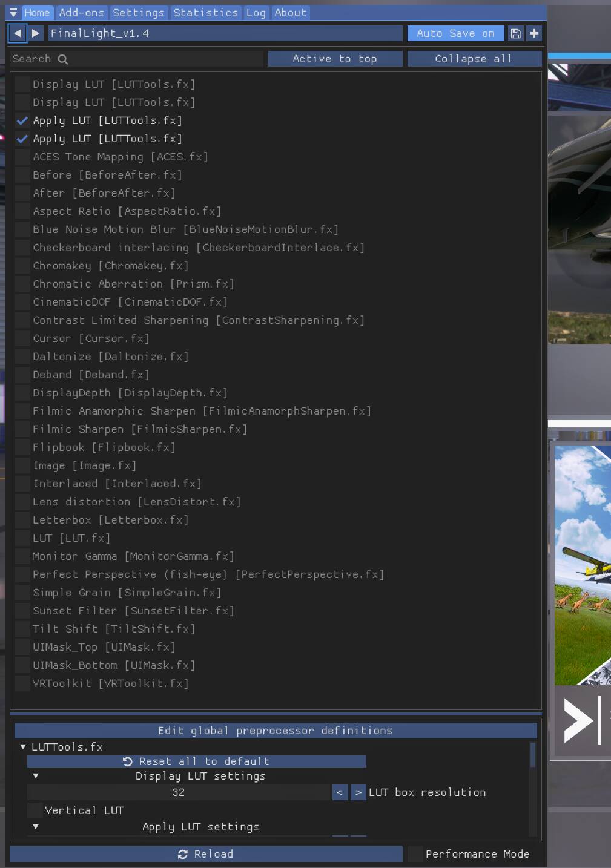This screenshot has height=868, width=611.
Task: Open the About tab
Action: tap(291, 13)
